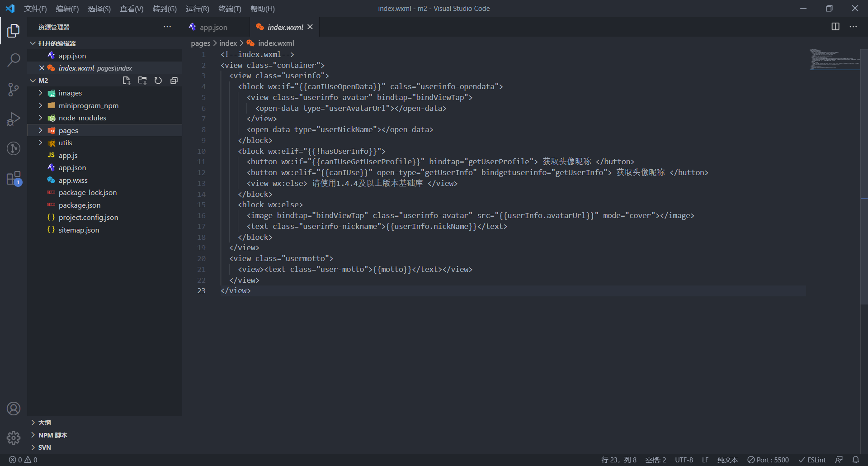Open the Search view in activity bar

tap(14, 60)
